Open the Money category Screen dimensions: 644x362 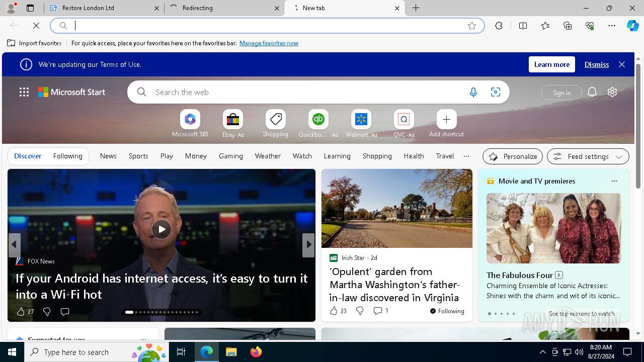pos(196,156)
